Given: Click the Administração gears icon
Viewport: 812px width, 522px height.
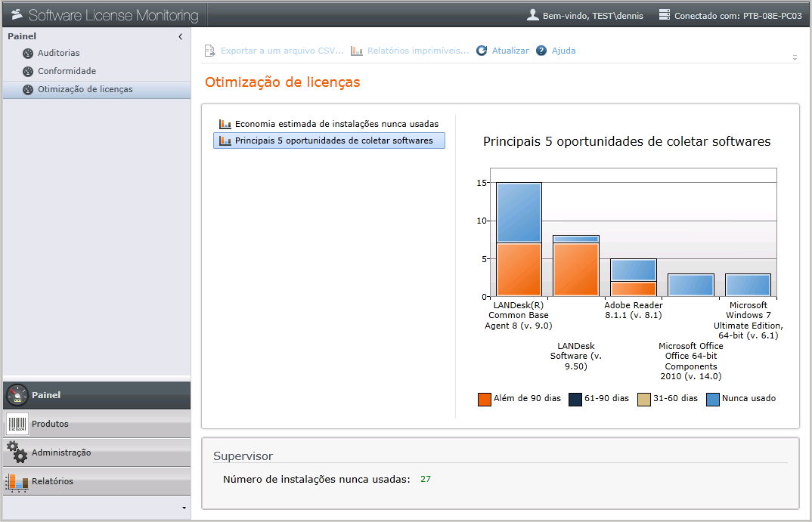Looking at the screenshot, I should 17,453.
